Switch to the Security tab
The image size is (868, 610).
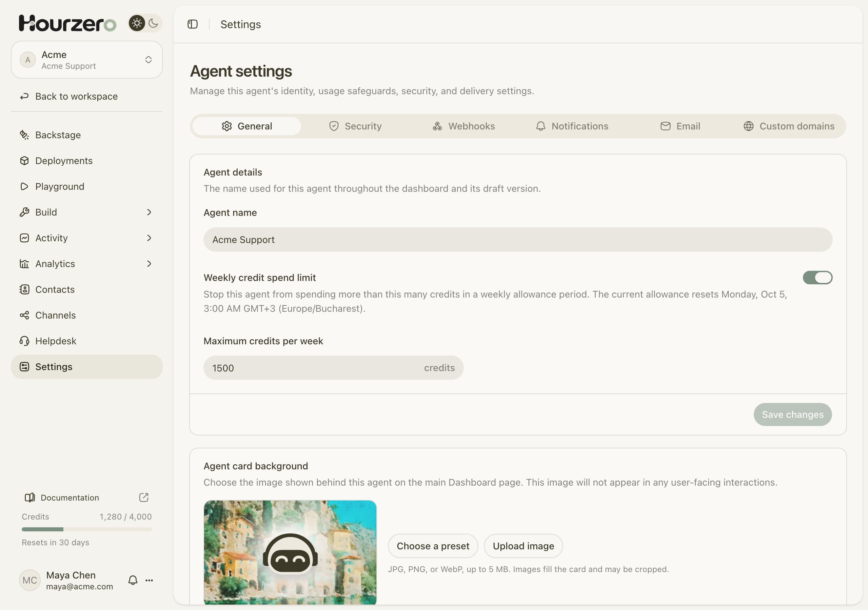click(355, 126)
